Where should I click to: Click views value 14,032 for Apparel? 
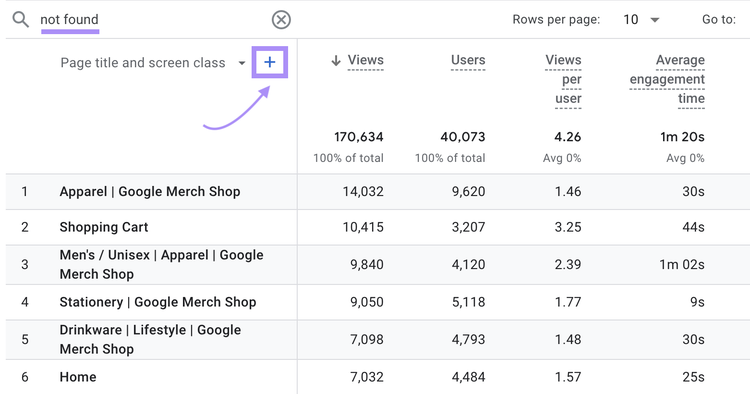[363, 192]
